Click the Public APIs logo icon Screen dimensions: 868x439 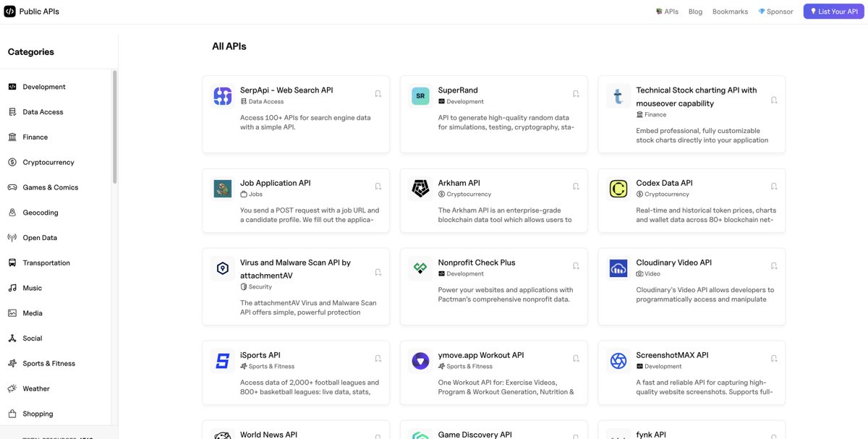pyautogui.click(x=9, y=12)
